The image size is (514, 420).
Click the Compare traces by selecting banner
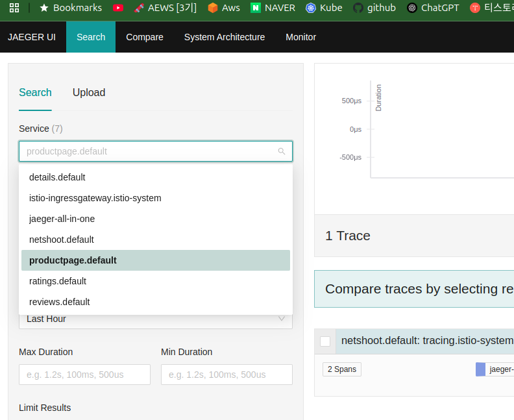click(414, 289)
